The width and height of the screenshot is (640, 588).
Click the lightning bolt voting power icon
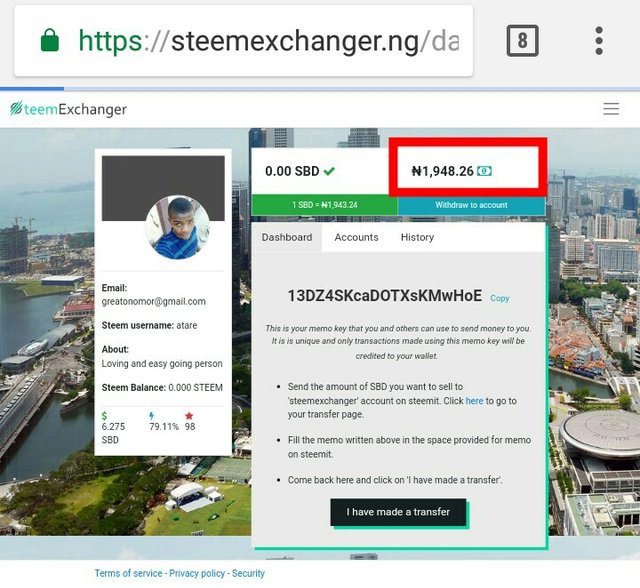pos(151,416)
